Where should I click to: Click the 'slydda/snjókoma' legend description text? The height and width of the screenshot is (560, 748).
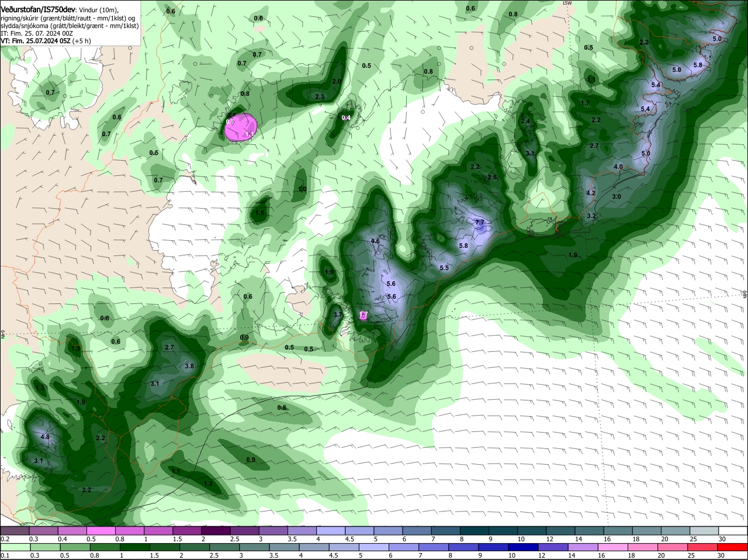[25, 26]
